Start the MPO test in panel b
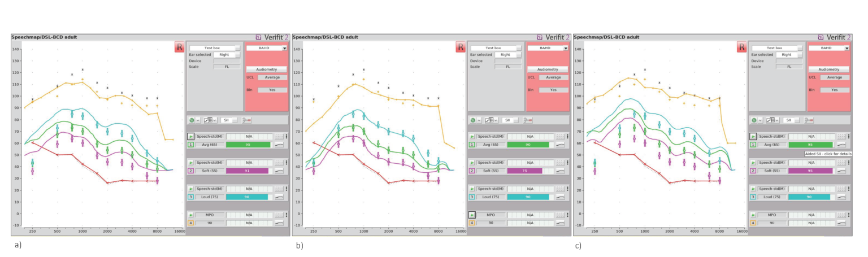 point(472,215)
